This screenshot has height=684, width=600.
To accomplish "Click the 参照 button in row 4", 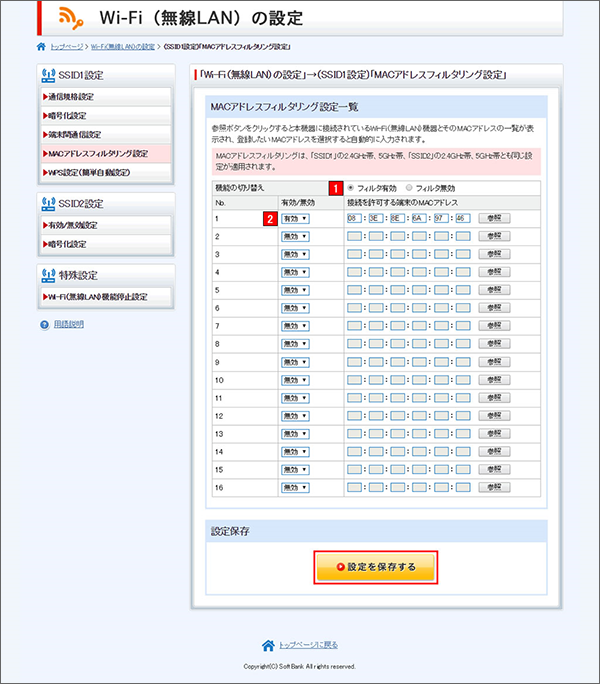I will pyautogui.click(x=494, y=272).
